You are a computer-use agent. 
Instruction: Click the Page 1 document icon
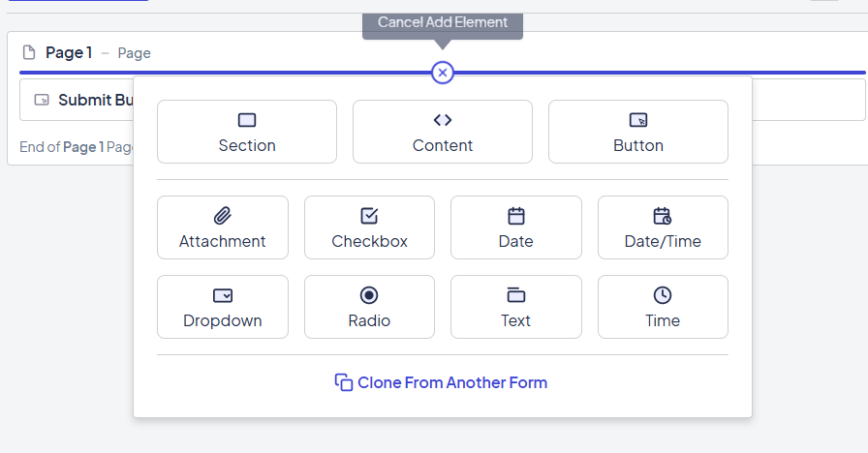tap(29, 52)
